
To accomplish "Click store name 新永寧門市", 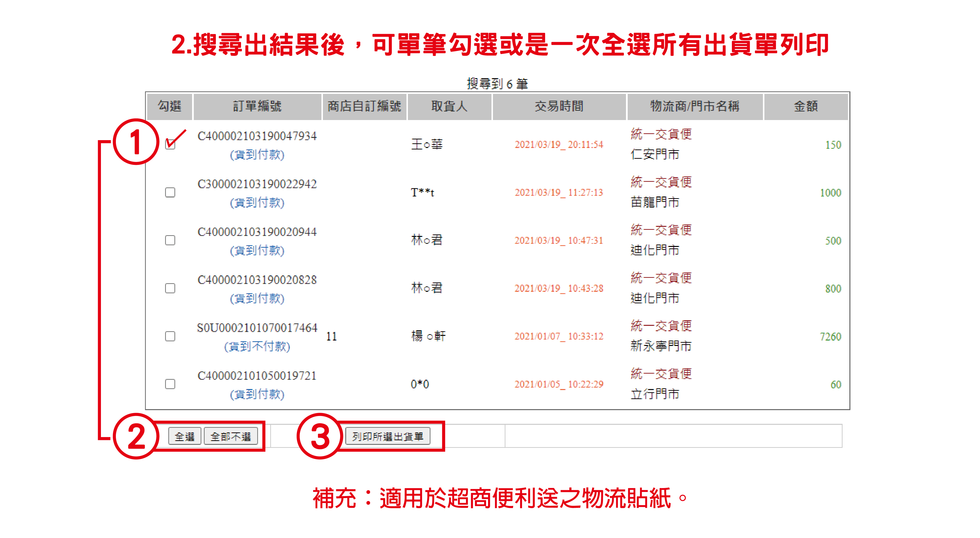I will click(x=661, y=346).
